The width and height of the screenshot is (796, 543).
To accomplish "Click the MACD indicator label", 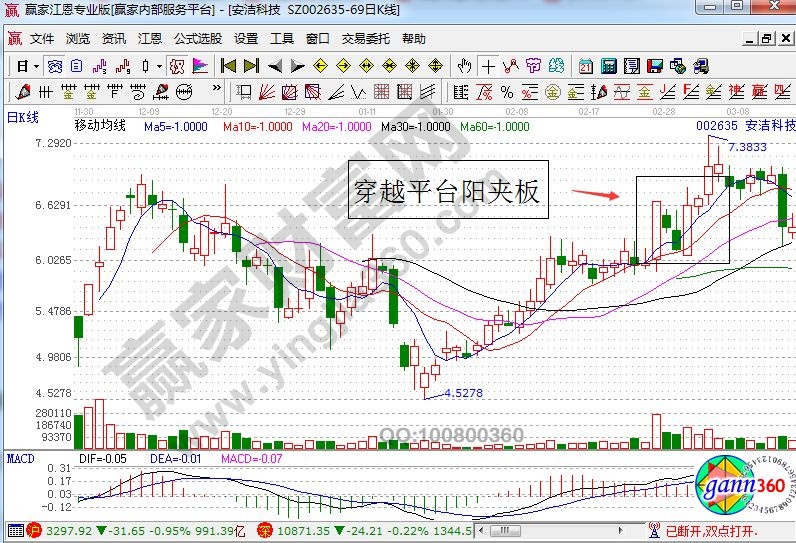I will click(20, 457).
